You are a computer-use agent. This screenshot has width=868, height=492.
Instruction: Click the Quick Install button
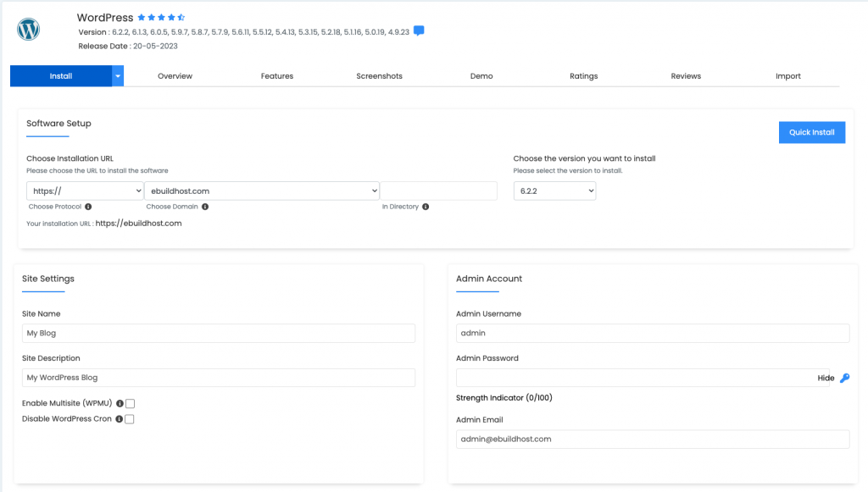(x=811, y=132)
